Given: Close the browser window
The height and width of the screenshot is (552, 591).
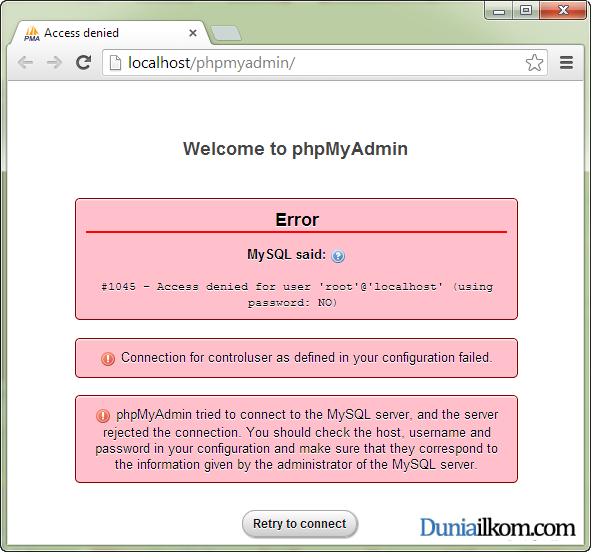Looking at the screenshot, I should point(563,10).
